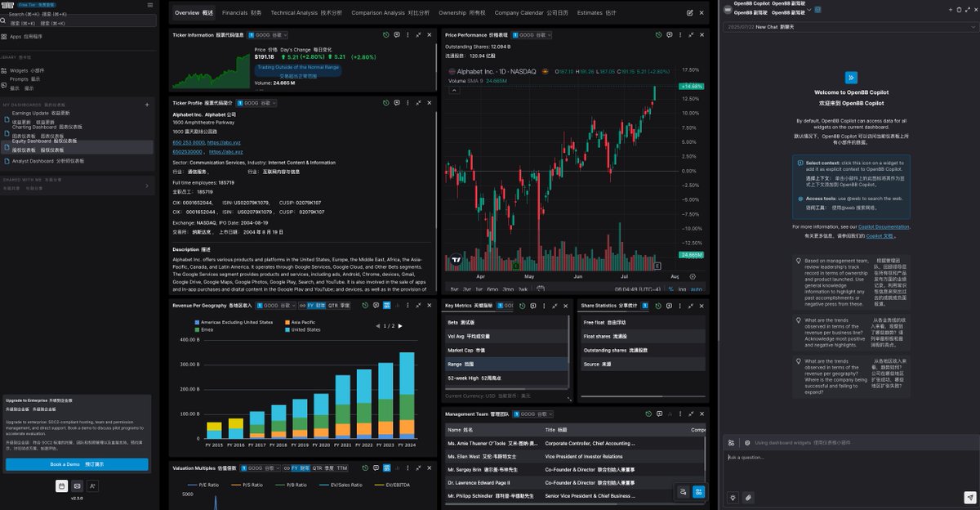Open Ticker Information widget options menu
The width and height of the screenshot is (980, 510).
pyautogui.click(x=408, y=35)
